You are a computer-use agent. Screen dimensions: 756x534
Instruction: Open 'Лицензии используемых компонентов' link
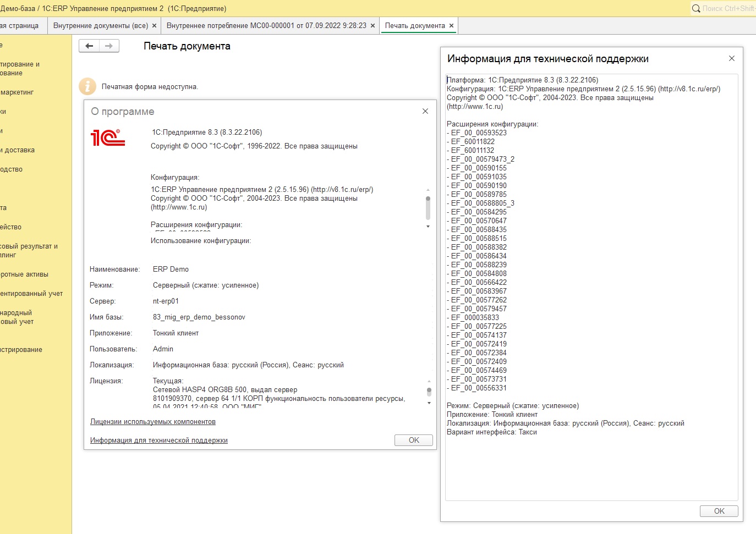tap(153, 422)
